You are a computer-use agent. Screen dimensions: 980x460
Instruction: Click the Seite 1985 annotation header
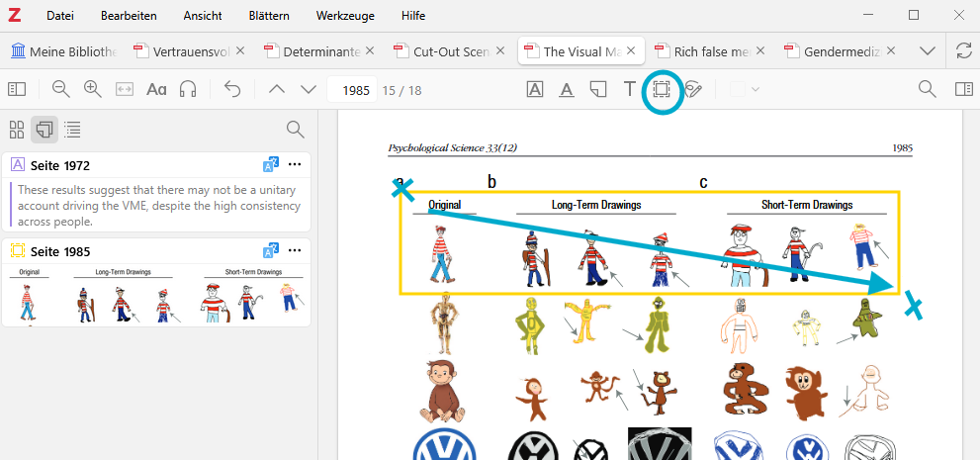156,251
